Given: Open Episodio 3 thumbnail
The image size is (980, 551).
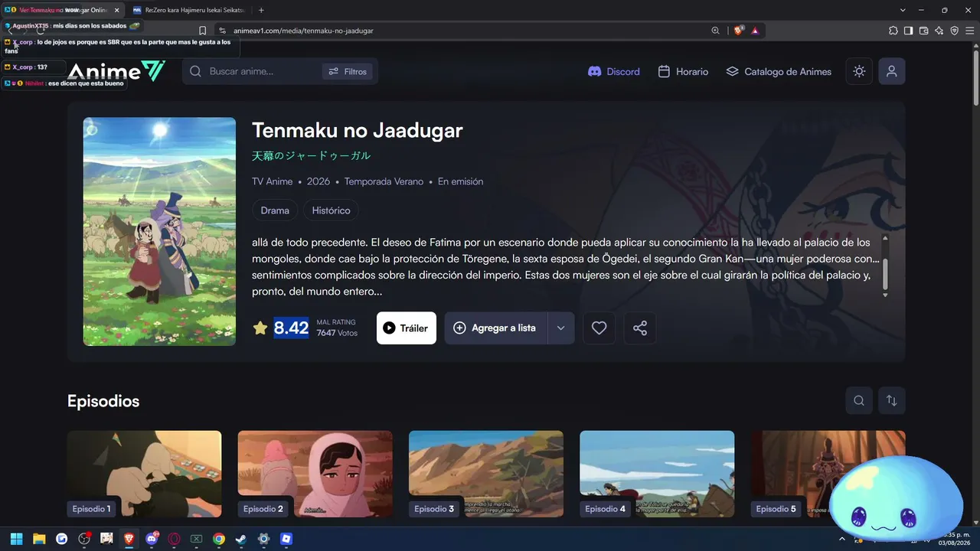Looking at the screenshot, I should pyautogui.click(x=486, y=474).
